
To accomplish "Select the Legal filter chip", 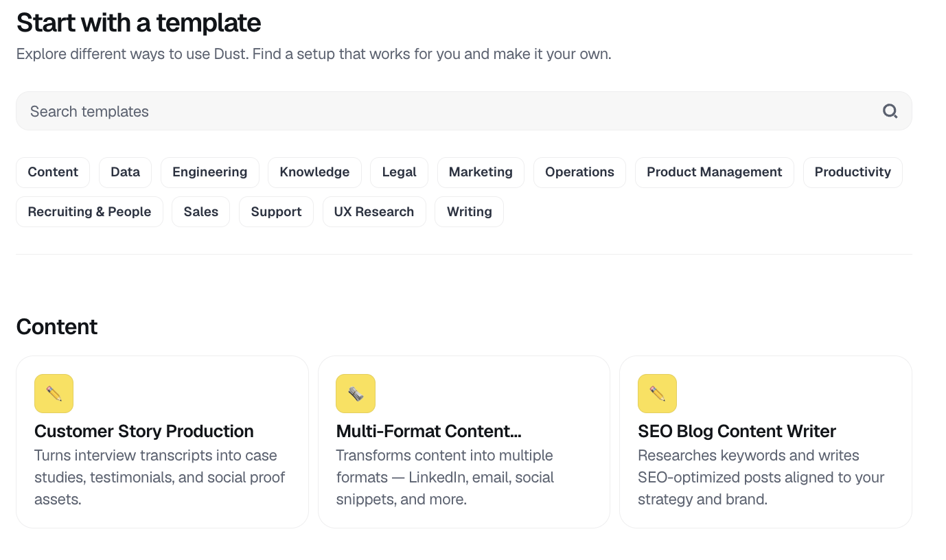I will [x=399, y=172].
